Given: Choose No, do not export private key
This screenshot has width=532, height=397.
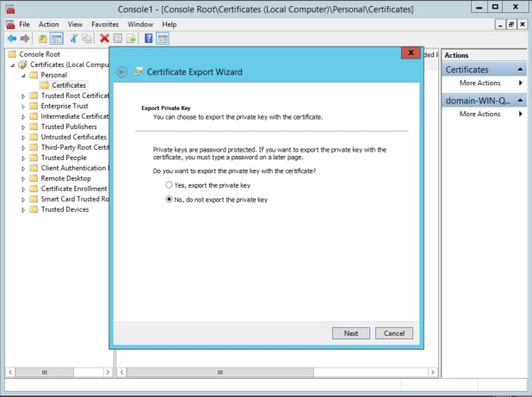Looking at the screenshot, I should click(x=169, y=199).
